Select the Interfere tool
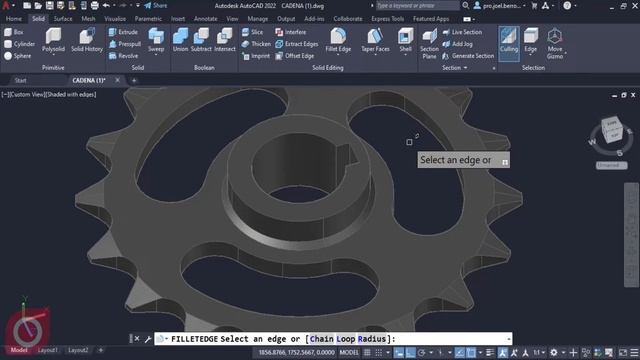Image resolution: width=640 pixels, height=360 pixels. coord(291,32)
